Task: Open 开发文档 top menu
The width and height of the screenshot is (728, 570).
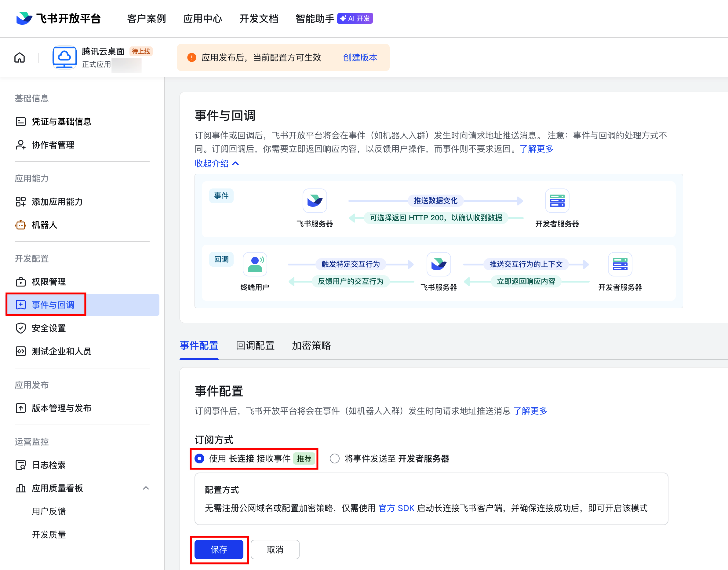Action: tap(259, 19)
